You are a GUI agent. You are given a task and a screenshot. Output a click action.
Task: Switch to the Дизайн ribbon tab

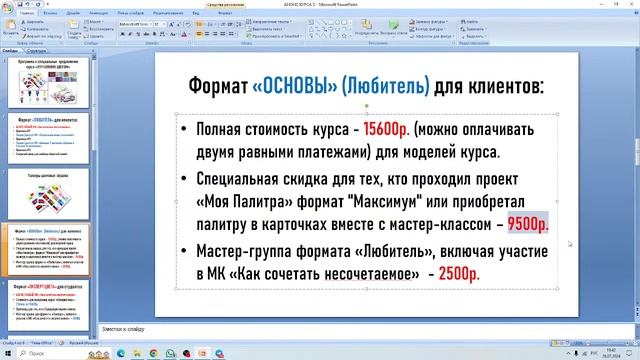73,13
